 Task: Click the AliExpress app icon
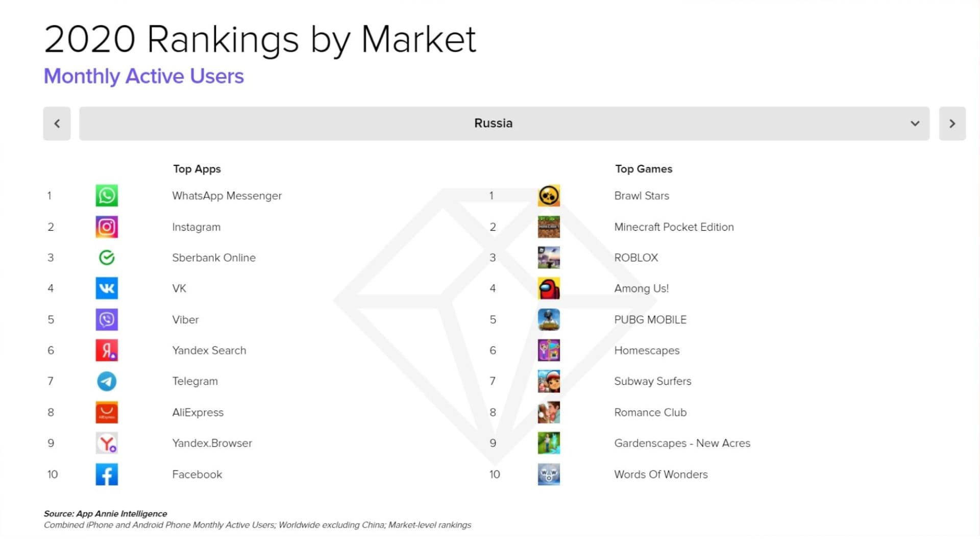click(107, 412)
